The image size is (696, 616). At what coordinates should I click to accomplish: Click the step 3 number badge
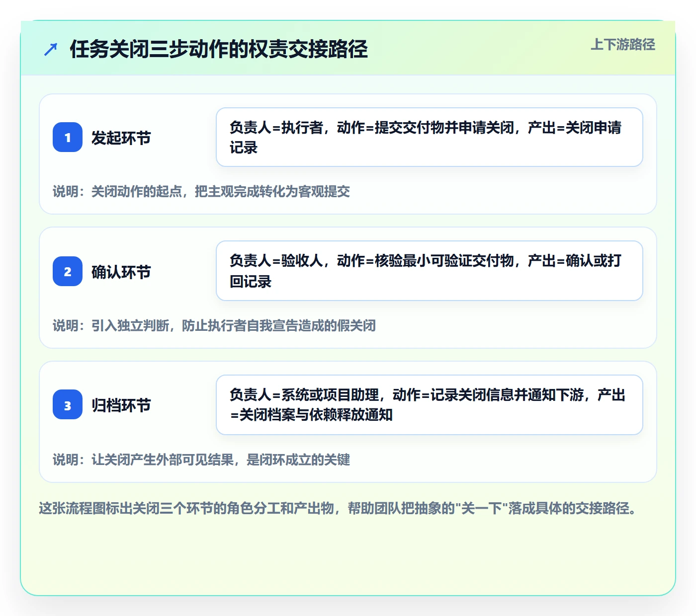68,405
